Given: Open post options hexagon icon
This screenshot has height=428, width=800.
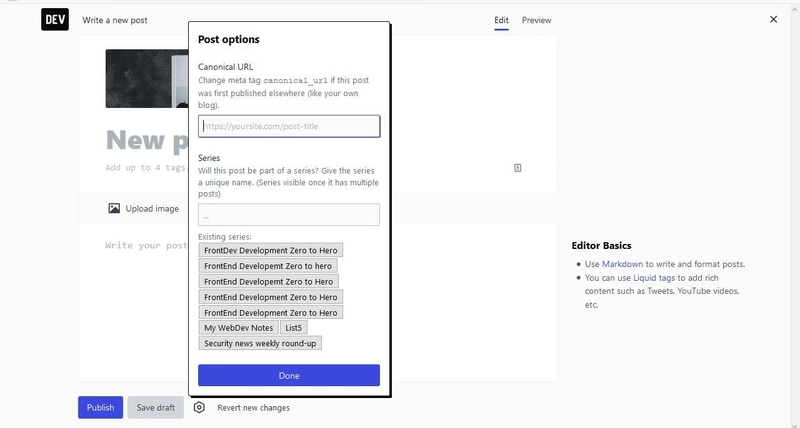Looking at the screenshot, I should tap(199, 407).
